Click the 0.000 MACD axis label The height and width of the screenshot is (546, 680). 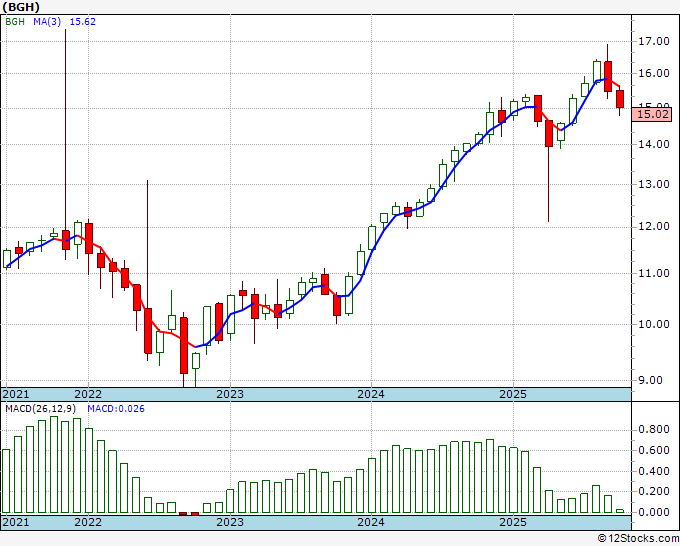pos(654,512)
